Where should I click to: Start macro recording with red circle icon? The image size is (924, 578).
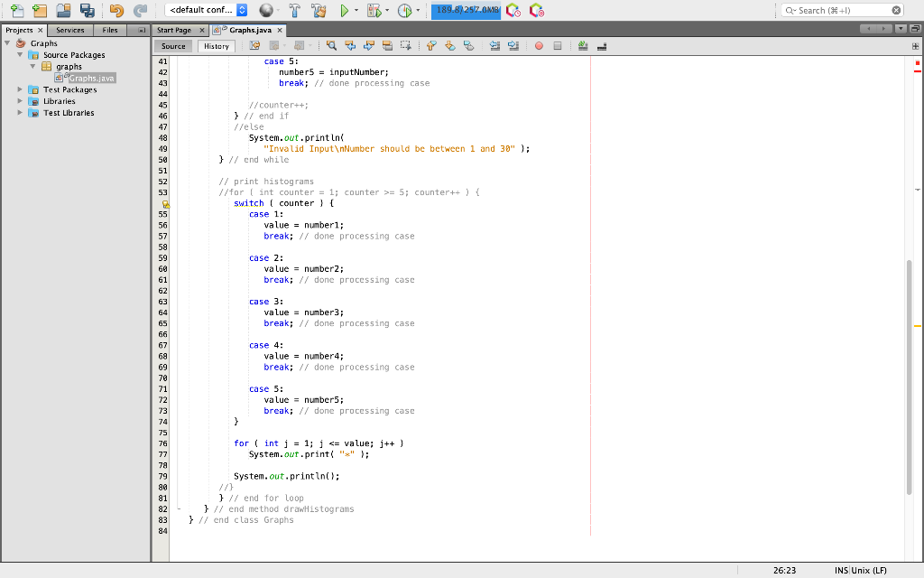539,45
